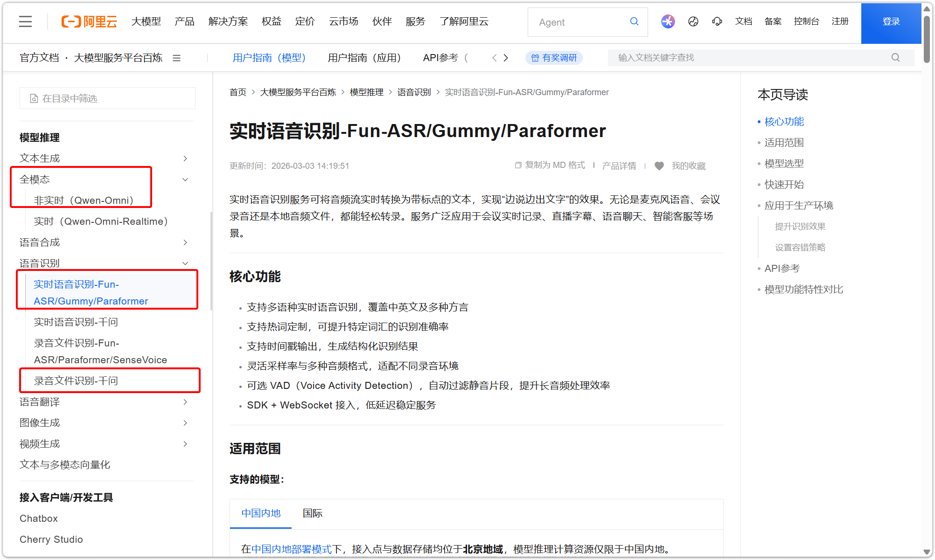
Task: Click the copy-as-MD-format icon
Action: [x=518, y=165]
